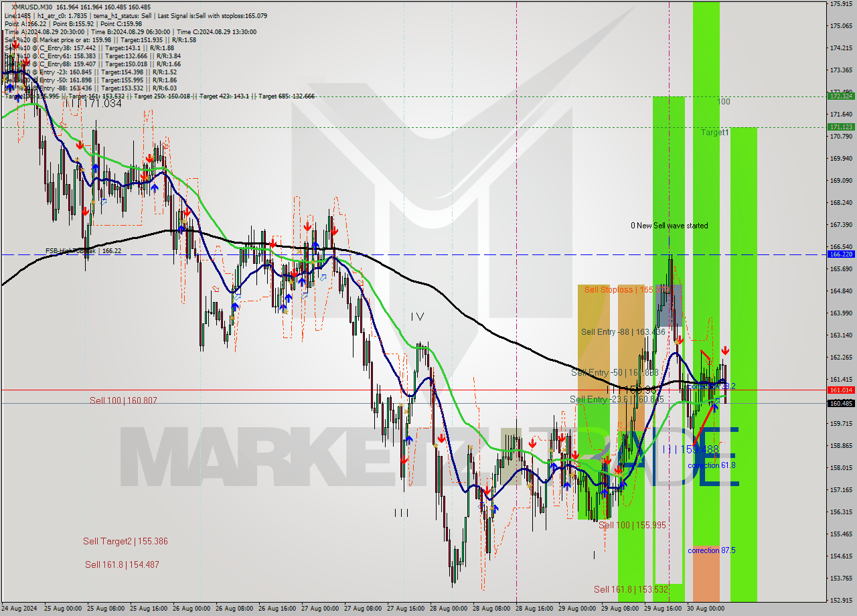Select the 'Sell 161.8 | 153.532' label

click(x=631, y=589)
